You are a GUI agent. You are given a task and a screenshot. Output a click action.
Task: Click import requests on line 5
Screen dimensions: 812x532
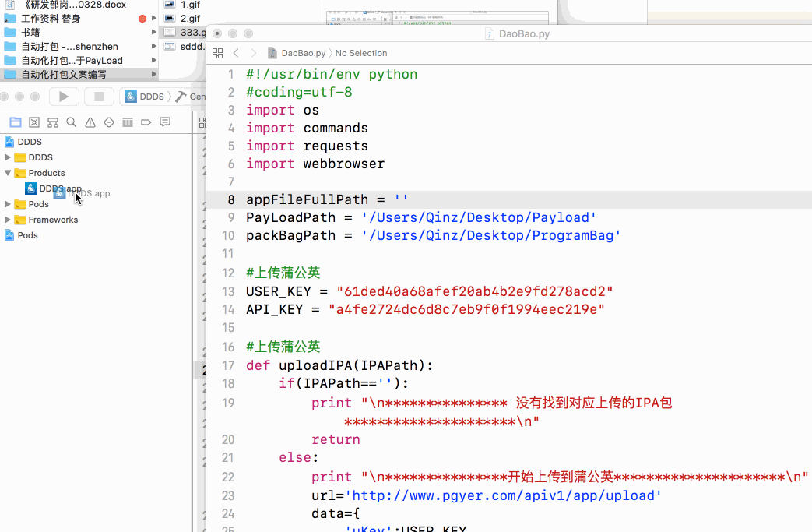307,146
